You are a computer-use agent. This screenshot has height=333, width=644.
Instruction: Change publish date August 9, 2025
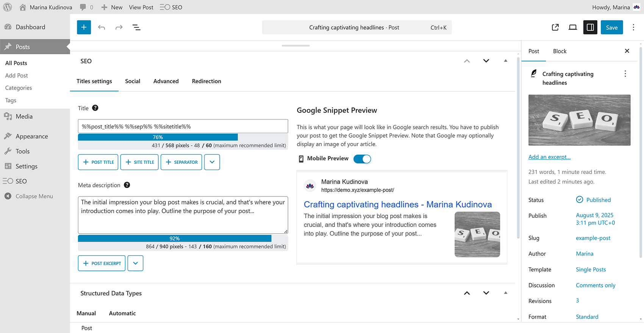click(x=595, y=219)
